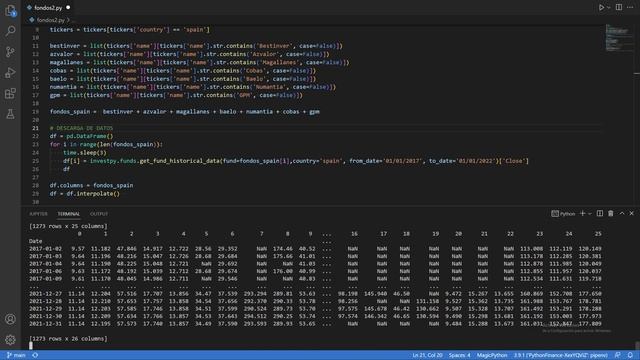Screen dimensions: 640x360
Task: Change language mode from MagicPython
Action: coord(492,355)
